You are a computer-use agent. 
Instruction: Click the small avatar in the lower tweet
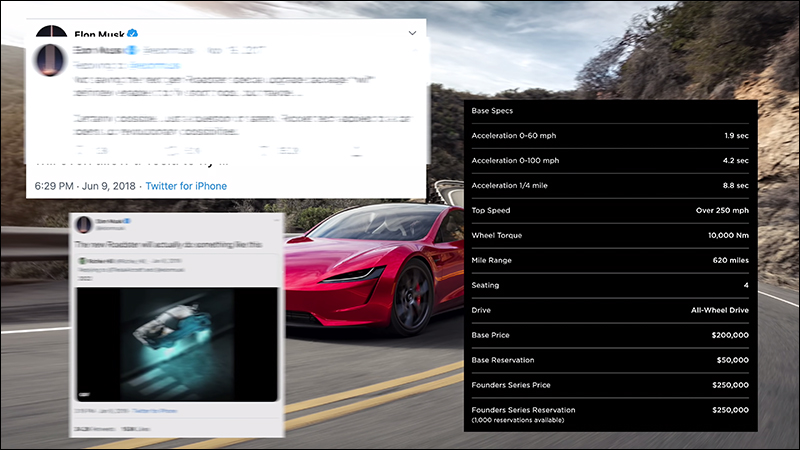84,224
